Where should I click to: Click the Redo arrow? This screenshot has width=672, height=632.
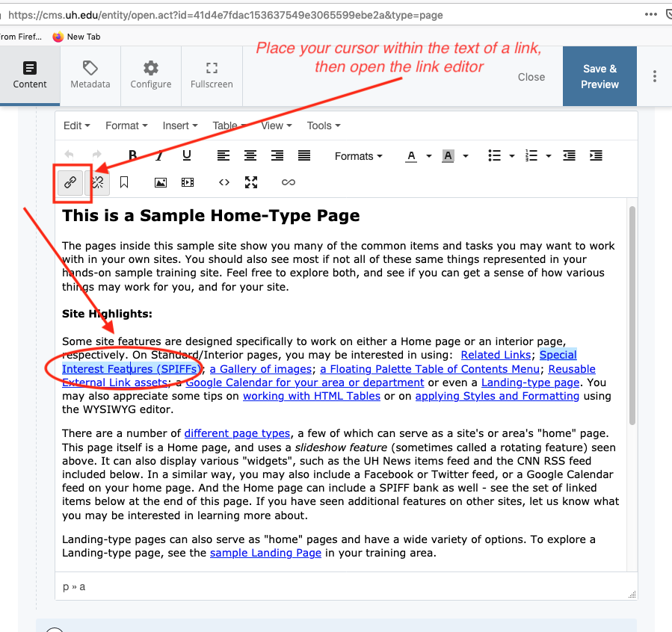coord(97,155)
